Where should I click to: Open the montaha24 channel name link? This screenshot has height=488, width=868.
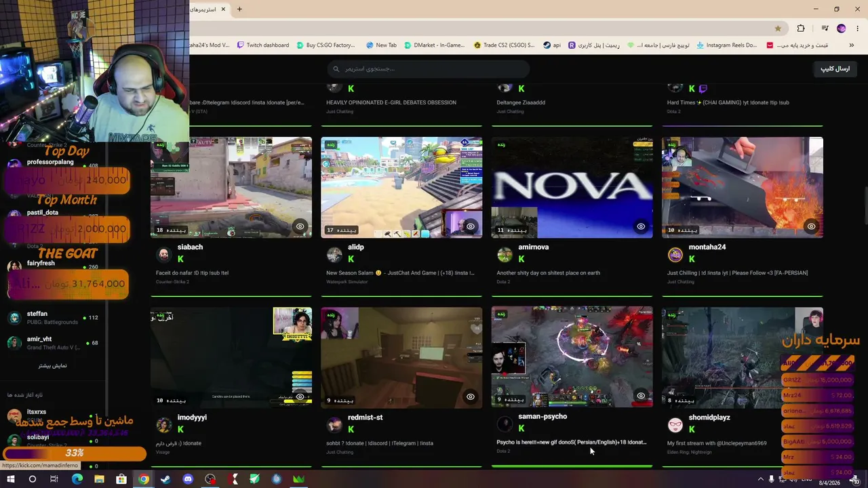tap(707, 247)
